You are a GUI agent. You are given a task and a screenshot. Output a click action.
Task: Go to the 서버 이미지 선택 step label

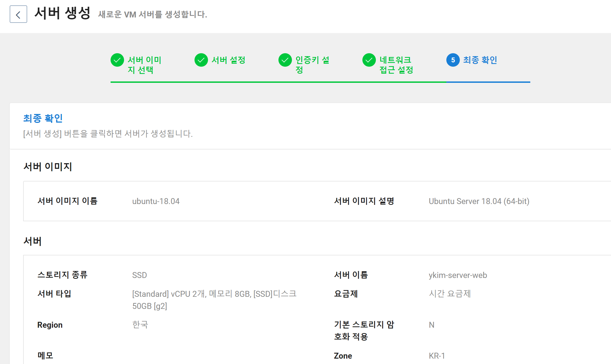(x=144, y=65)
